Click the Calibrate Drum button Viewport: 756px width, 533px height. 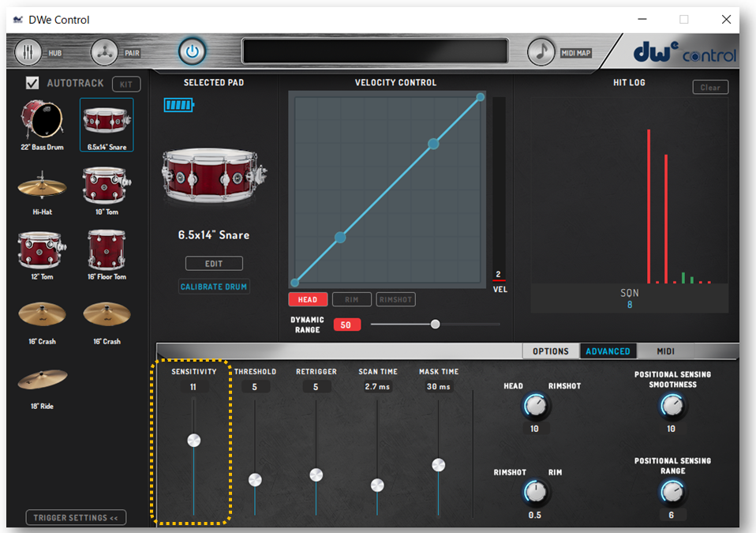(214, 287)
